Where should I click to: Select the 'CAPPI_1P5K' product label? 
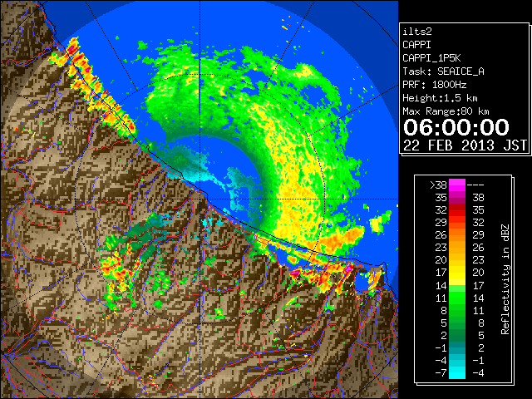click(431, 58)
